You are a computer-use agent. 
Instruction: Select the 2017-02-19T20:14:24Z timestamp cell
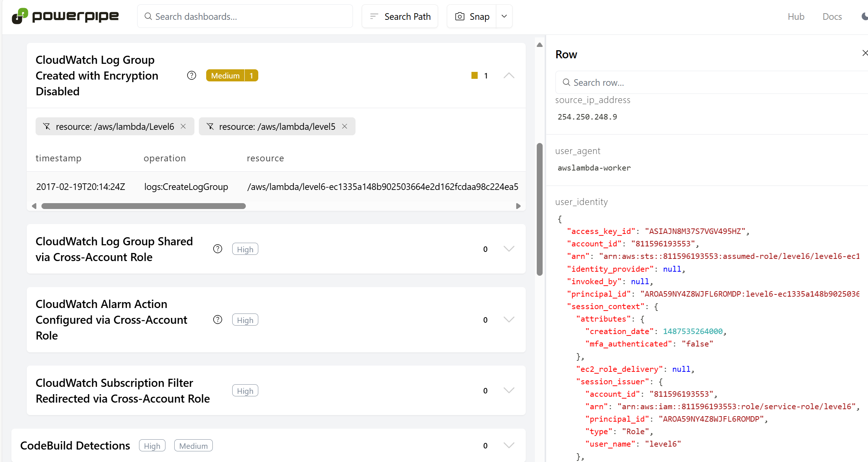[x=81, y=187]
